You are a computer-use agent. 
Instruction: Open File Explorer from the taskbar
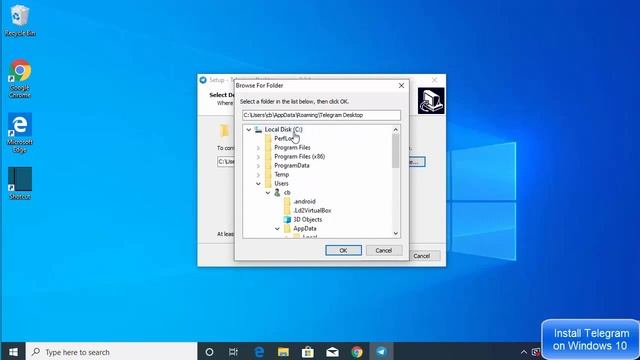(283, 352)
